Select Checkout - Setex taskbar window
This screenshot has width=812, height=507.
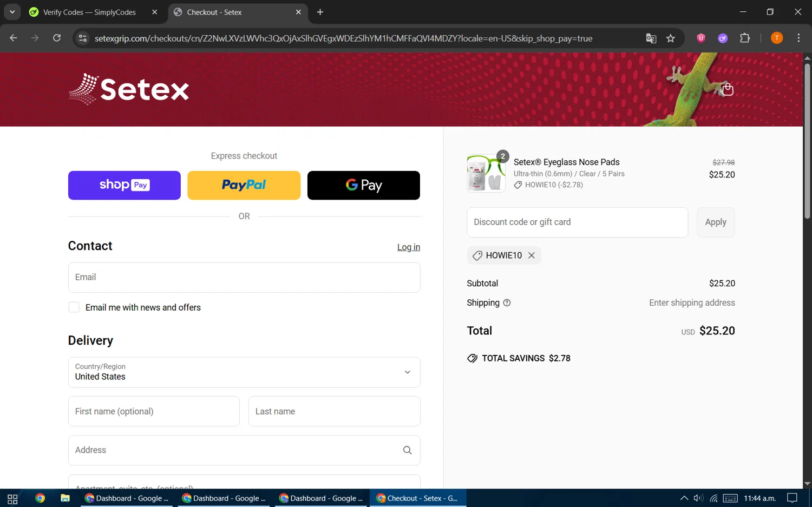pos(418,498)
